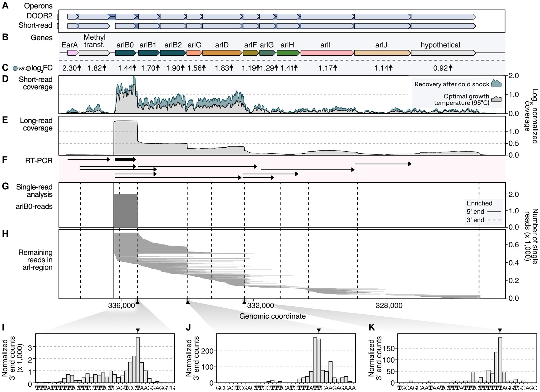The height and width of the screenshot is (392, 540).
Task: Click the 'DOOR2' operon row label
Action: point(39,16)
